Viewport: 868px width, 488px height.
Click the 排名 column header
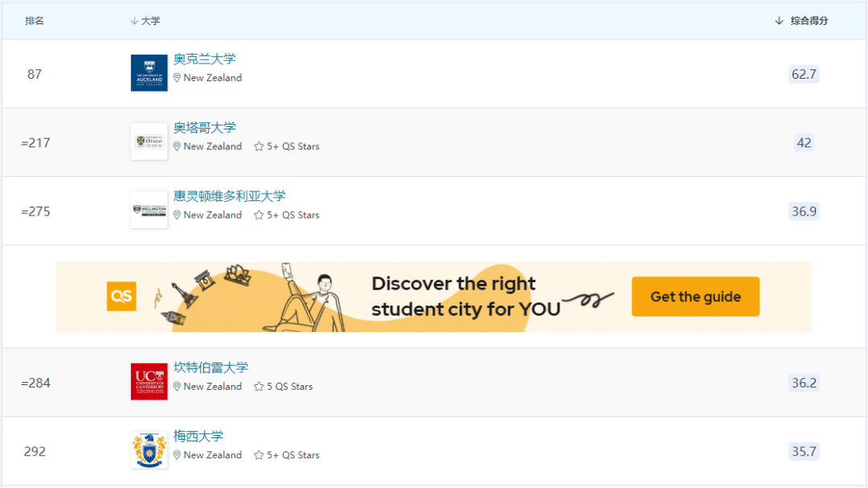pos(35,21)
